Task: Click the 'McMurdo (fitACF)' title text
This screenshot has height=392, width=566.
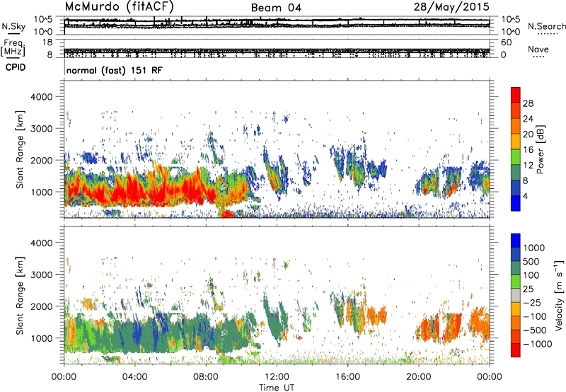Action: [120, 6]
